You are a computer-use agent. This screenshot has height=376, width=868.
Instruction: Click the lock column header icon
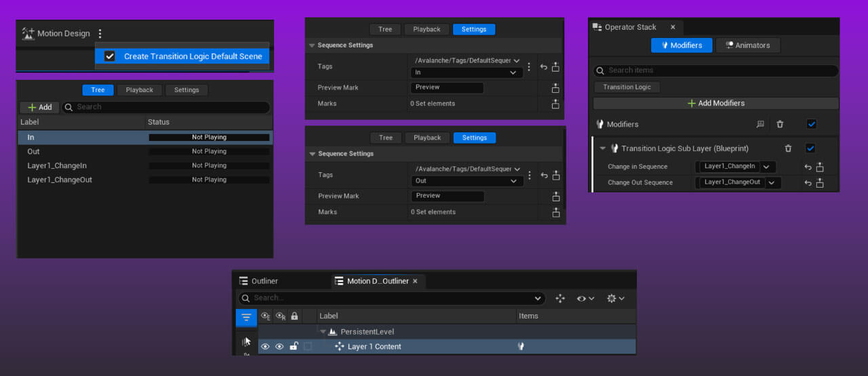pos(294,316)
